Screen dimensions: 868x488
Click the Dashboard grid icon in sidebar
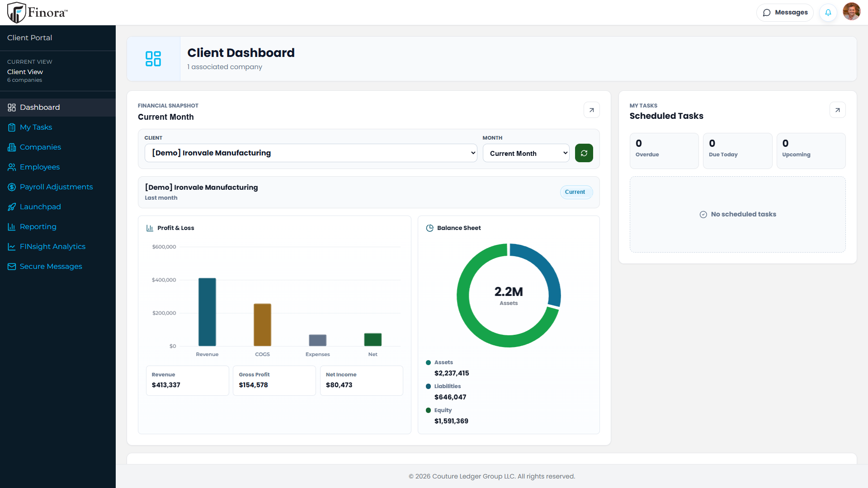tap(12, 108)
